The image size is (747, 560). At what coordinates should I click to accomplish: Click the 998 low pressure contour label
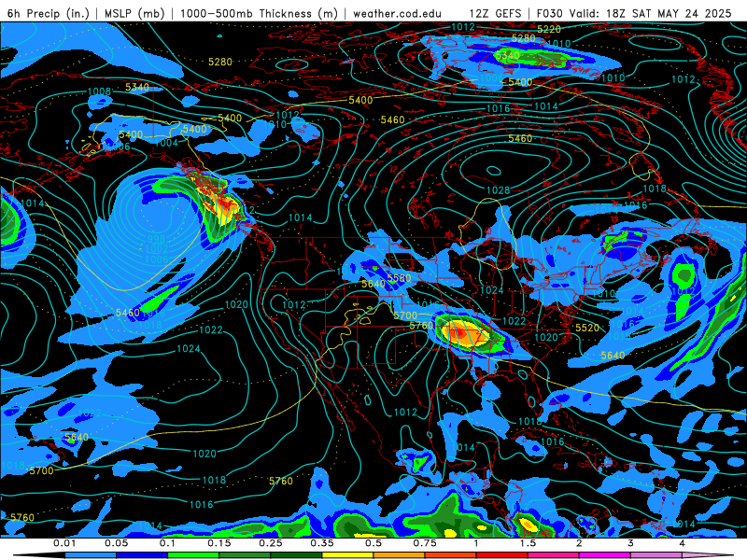tap(156, 239)
